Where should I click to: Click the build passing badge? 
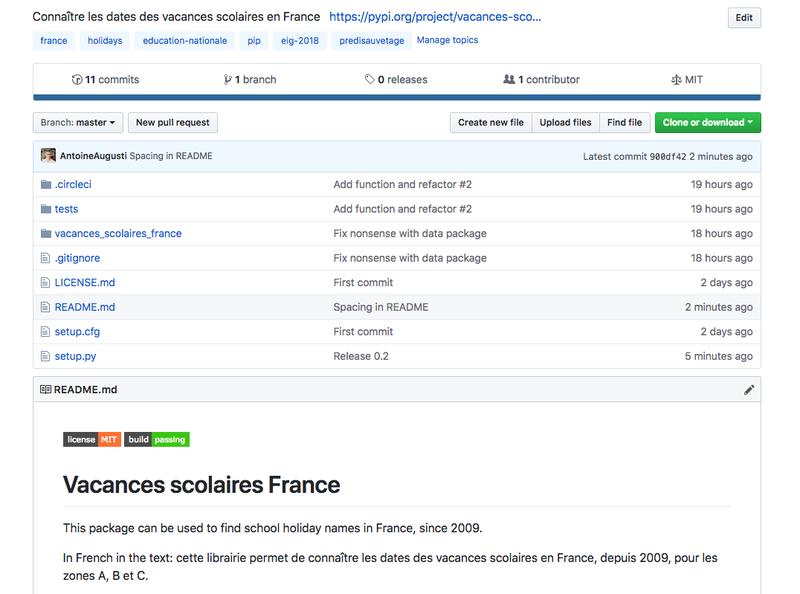point(156,439)
